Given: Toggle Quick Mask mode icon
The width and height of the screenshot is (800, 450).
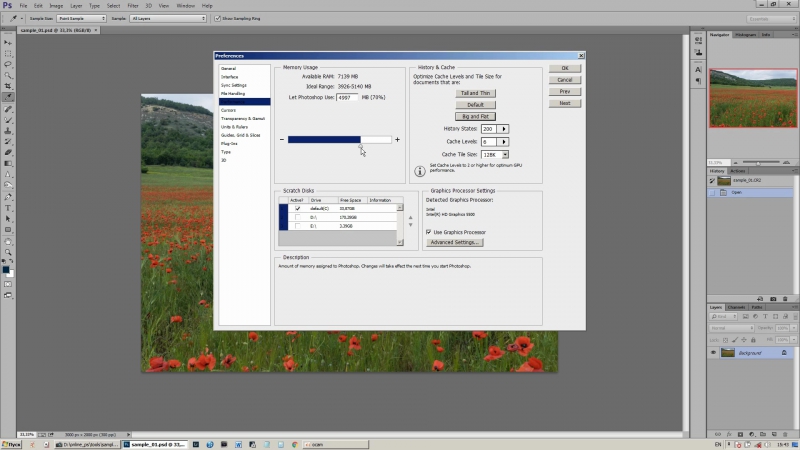Looking at the screenshot, I should 8,284.
